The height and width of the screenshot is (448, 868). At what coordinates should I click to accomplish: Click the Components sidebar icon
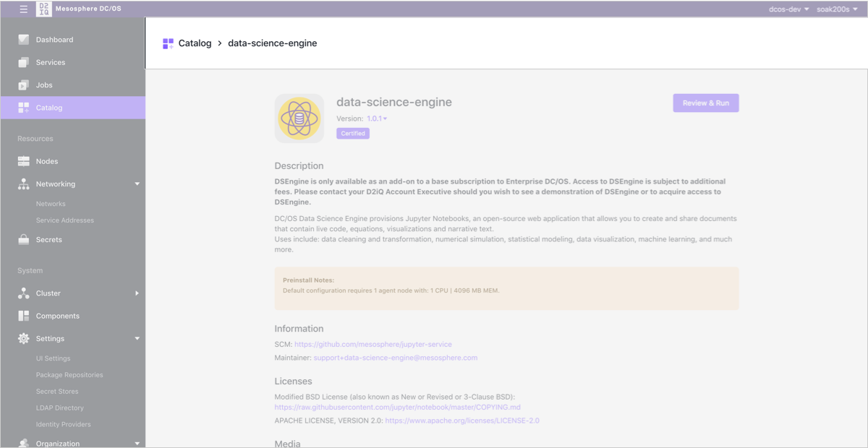(x=24, y=316)
